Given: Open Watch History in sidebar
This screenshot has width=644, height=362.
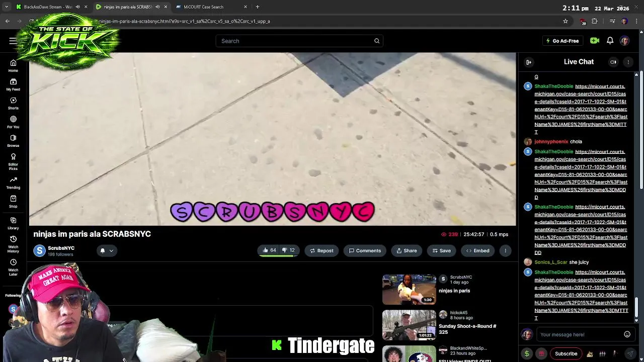Looking at the screenshot, I should tap(13, 244).
